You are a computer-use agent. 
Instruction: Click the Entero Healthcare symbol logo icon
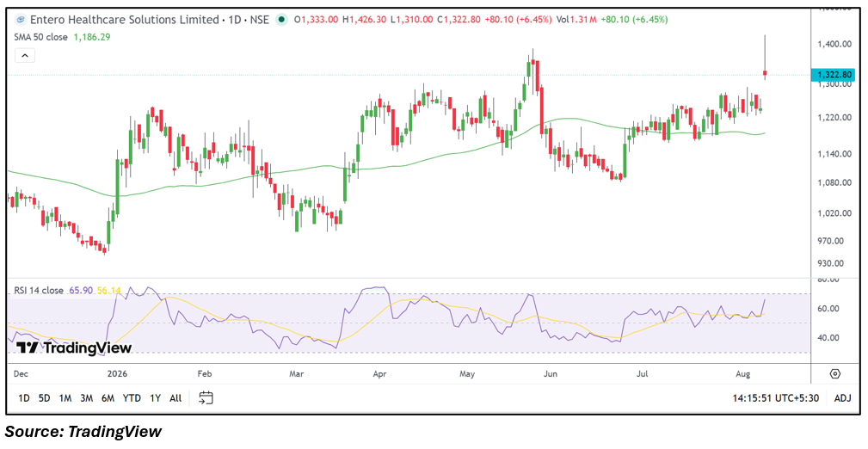click(x=21, y=20)
